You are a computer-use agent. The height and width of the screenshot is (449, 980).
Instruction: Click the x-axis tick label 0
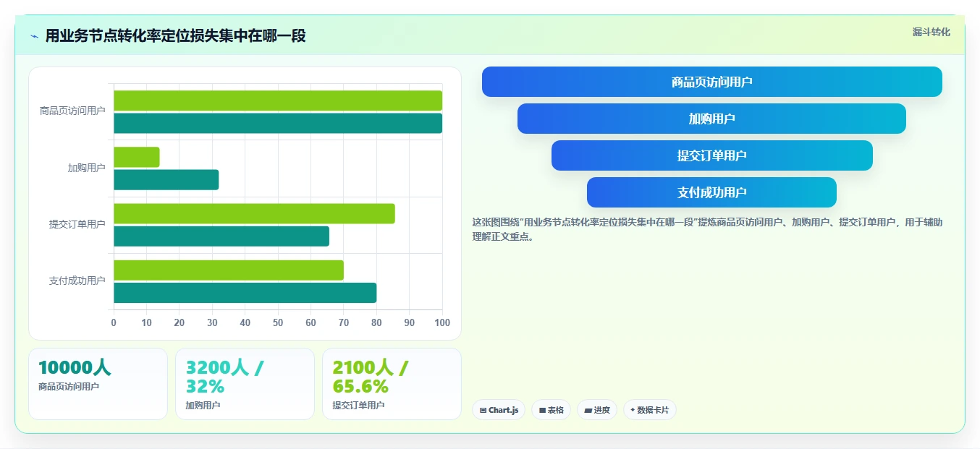click(114, 322)
